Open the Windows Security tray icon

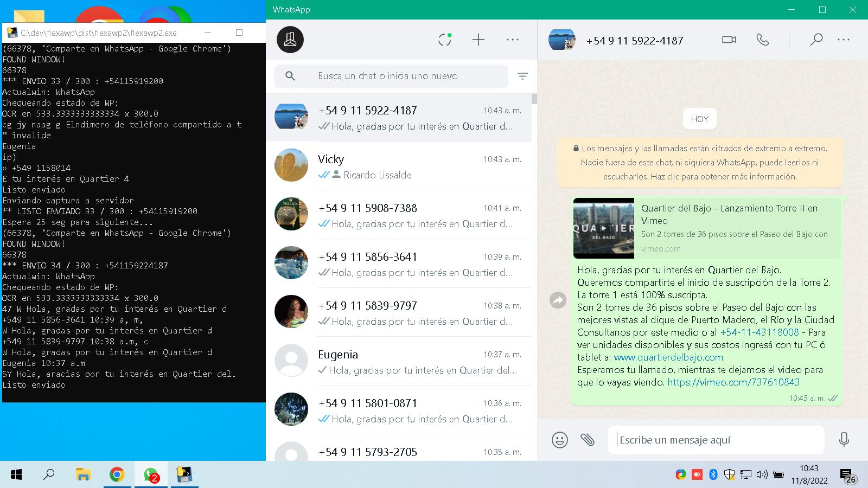(730, 474)
